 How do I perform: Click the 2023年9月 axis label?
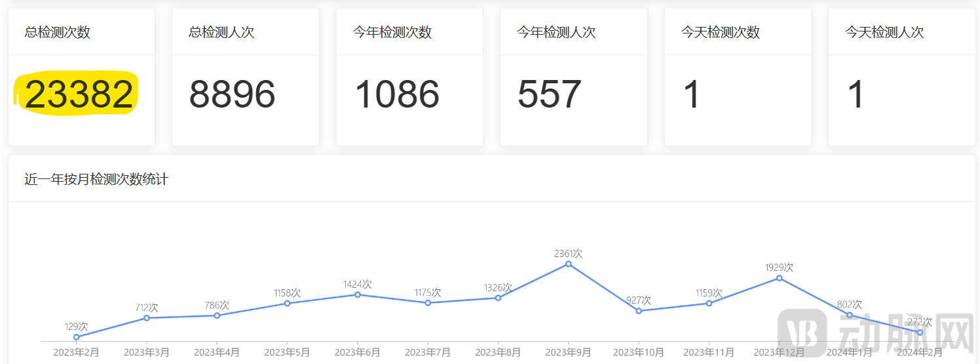(569, 352)
